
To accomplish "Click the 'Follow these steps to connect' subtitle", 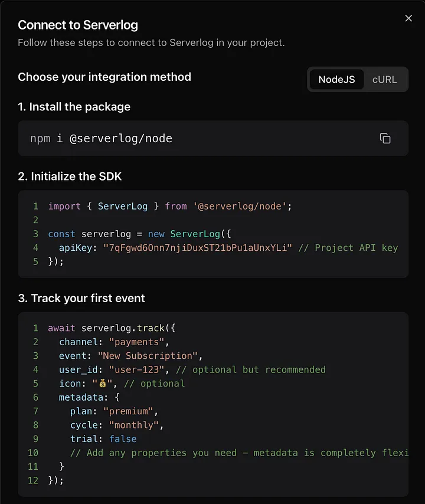I will [151, 42].
